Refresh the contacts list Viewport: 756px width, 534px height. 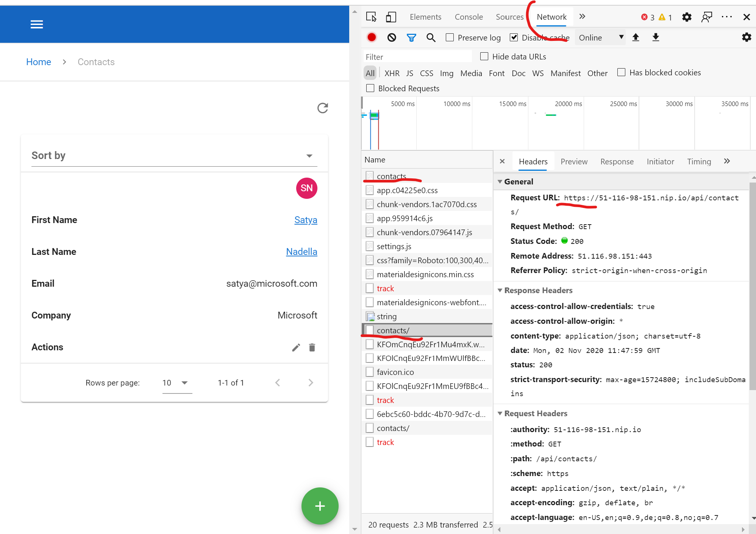point(323,108)
